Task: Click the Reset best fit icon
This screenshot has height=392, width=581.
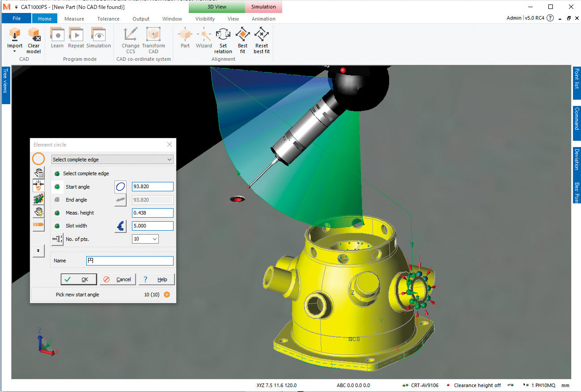Action: (x=261, y=40)
